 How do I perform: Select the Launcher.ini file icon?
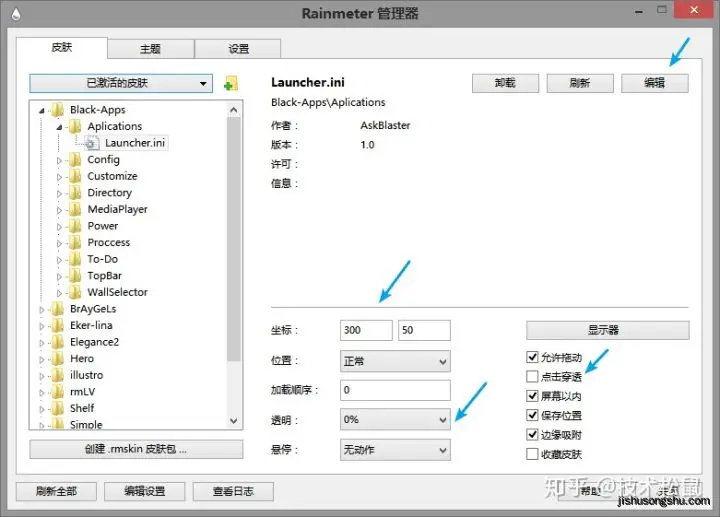click(92, 143)
